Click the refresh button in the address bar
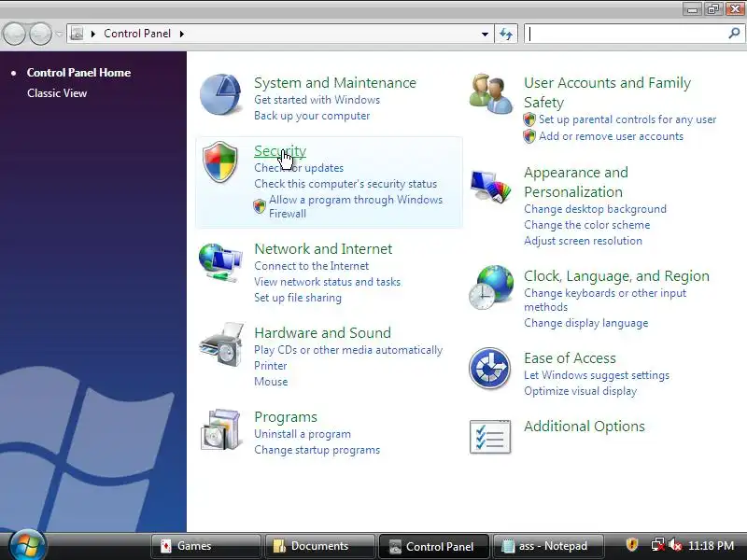 tap(506, 34)
